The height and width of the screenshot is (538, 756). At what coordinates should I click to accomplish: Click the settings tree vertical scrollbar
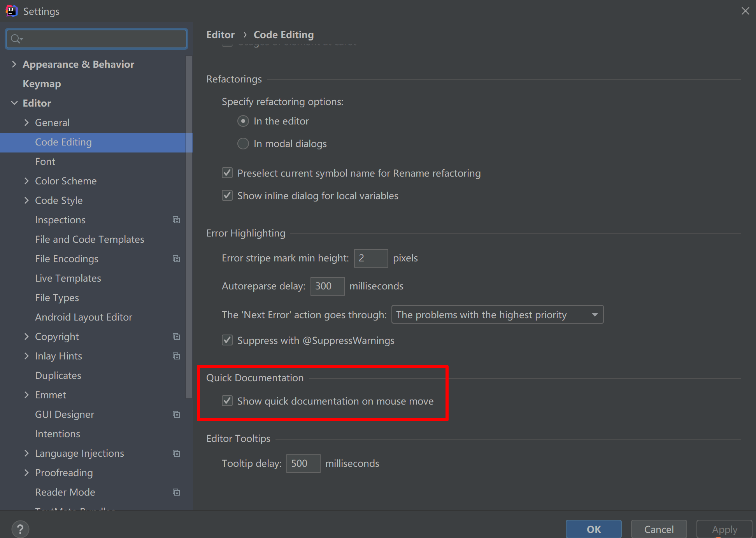coord(189,227)
